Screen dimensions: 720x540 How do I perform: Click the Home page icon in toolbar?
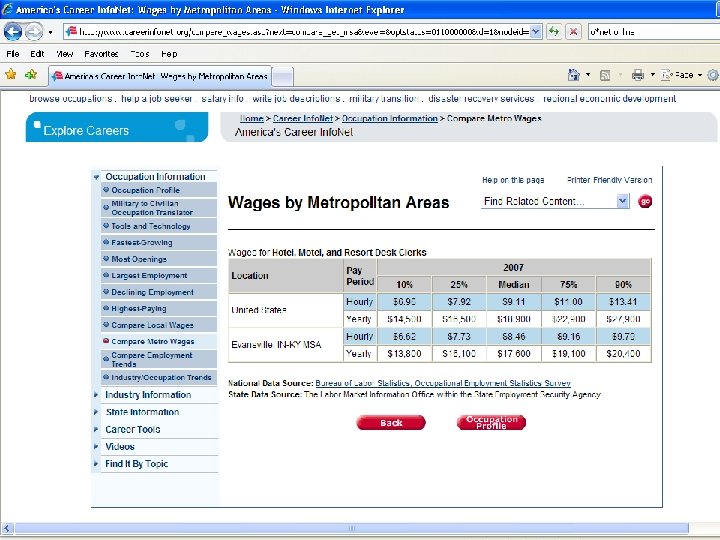(574, 75)
